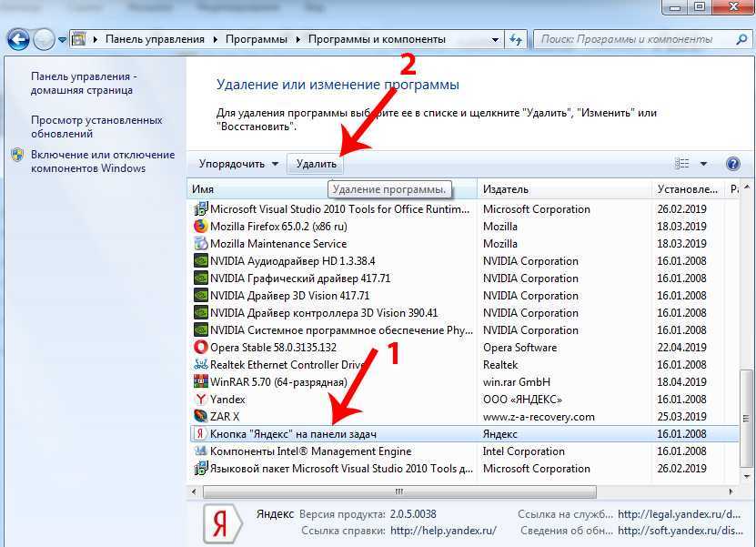
Task: Click NVIDIA Графический драйвер 417.71 icon
Action: tap(200, 279)
